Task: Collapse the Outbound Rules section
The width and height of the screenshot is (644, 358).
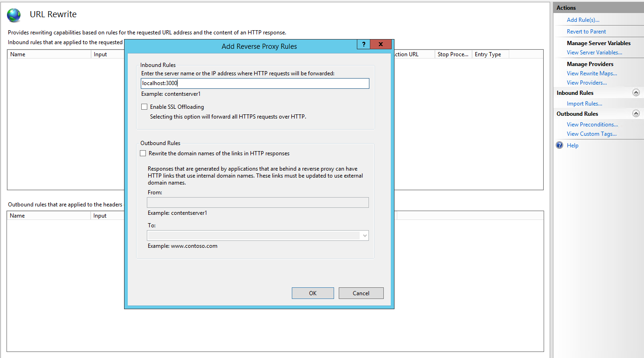Action: [636, 113]
